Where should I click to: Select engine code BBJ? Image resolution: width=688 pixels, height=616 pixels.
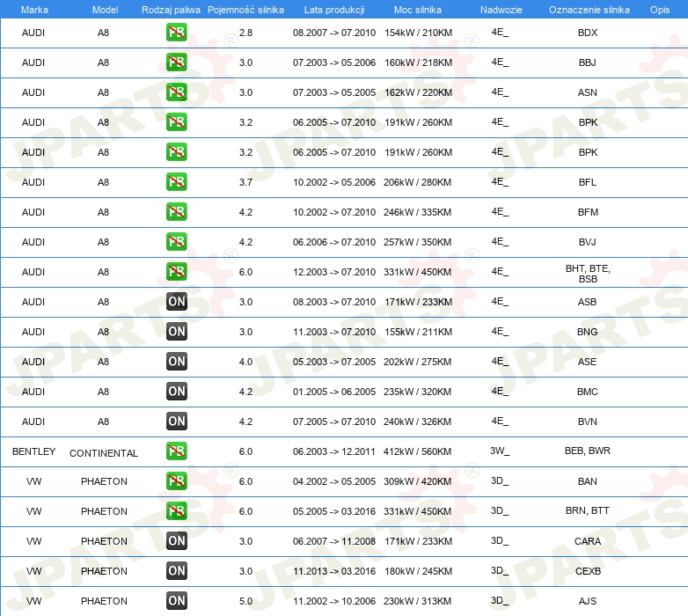587,62
